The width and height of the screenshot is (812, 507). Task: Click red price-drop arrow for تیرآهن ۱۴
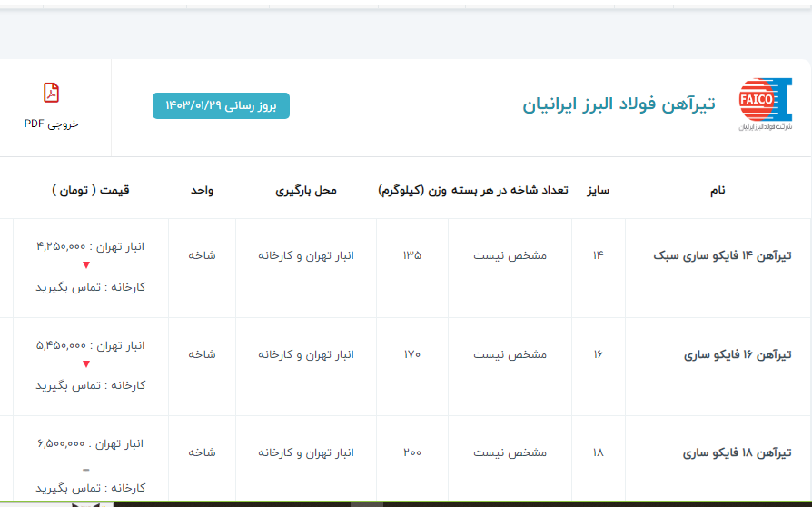pos(86,265)
